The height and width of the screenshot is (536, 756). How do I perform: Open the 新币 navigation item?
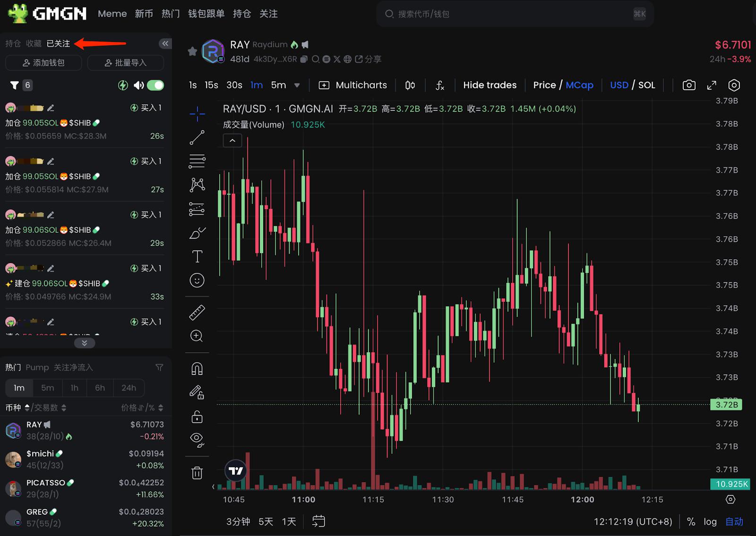144,14
